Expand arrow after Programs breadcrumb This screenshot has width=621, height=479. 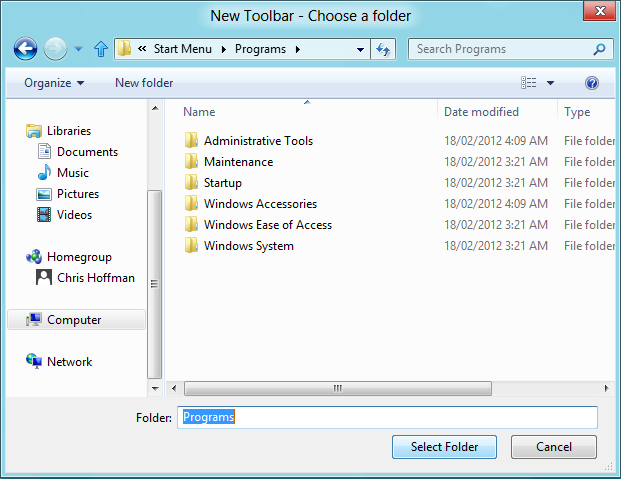coord(297,49)
